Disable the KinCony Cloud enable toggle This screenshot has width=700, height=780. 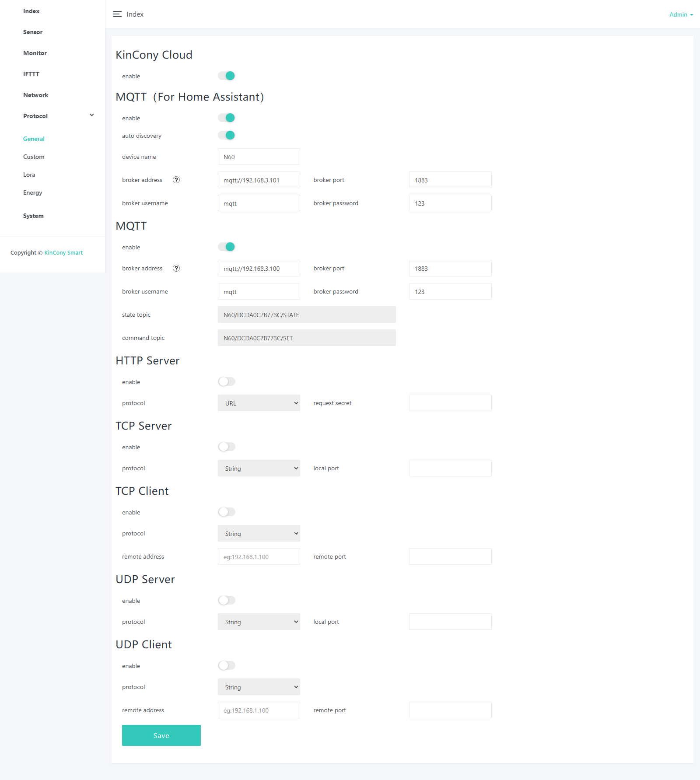coord(227,76)
